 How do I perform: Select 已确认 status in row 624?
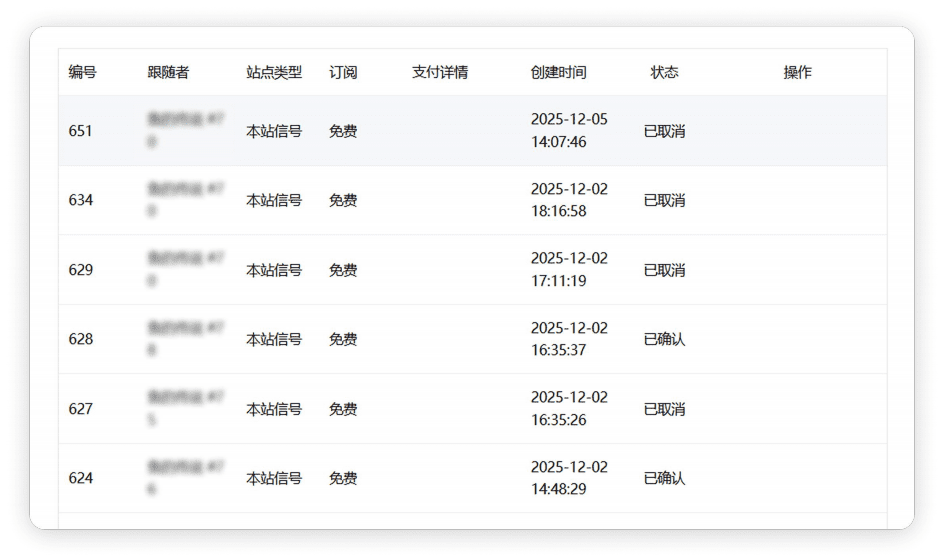click(664, 478)
